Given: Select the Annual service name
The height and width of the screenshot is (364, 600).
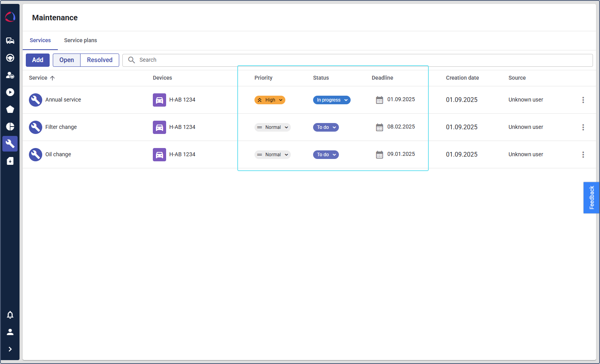Looking at the screenshot, I should click(x=63, y=100).
